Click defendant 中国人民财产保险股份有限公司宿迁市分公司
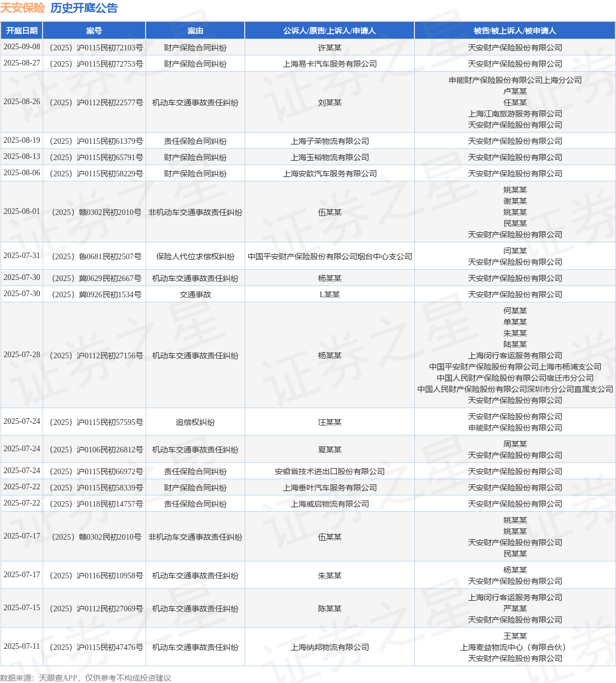The image size is (616, 683). [x=515, y=378]
